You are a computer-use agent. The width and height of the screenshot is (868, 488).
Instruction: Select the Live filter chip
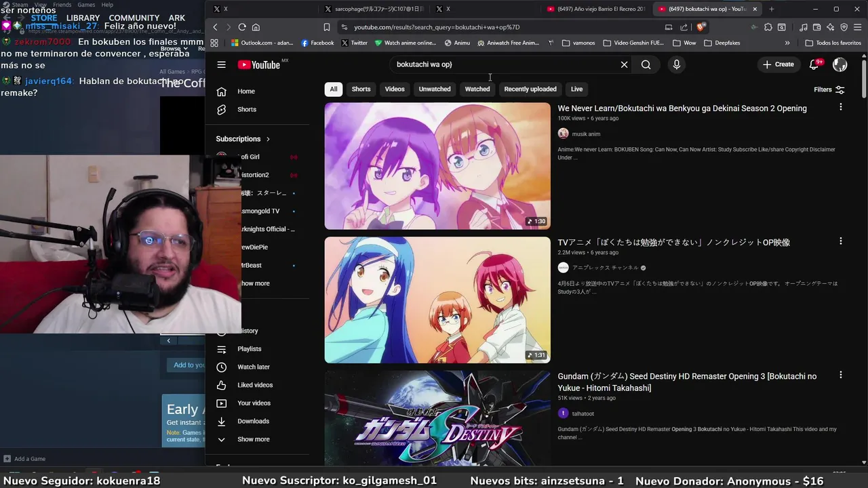pyautogui.click(x=576, y=89)
